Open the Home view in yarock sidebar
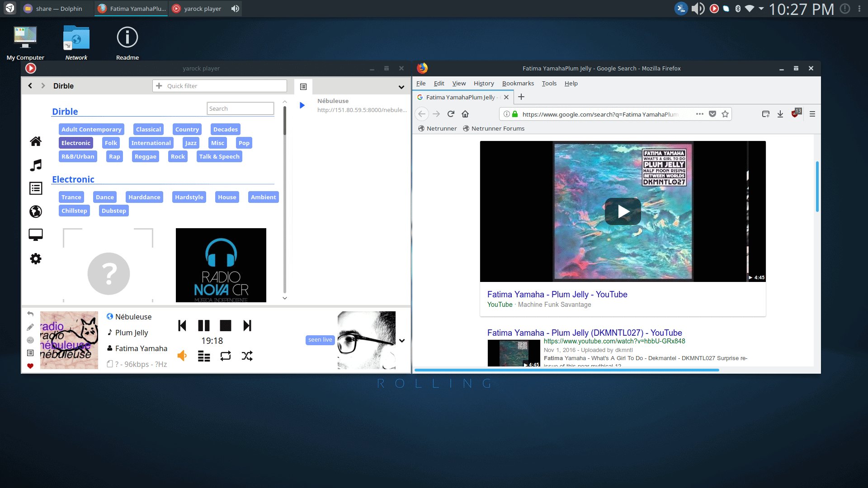Screen dimensions: 868x488 pos(36,141)
